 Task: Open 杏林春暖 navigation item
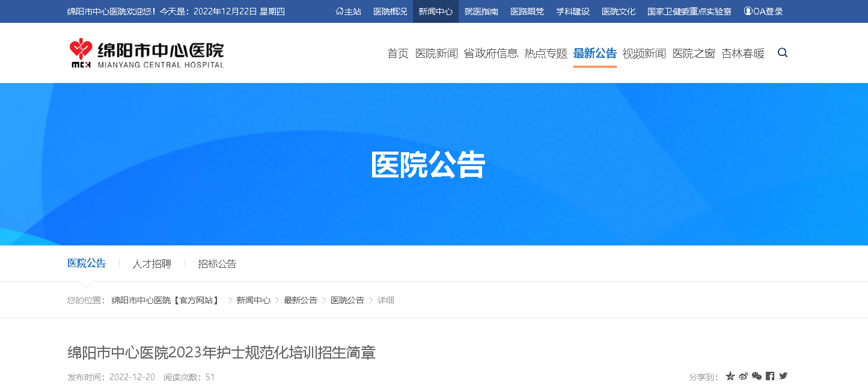click(x=743, y=54)
